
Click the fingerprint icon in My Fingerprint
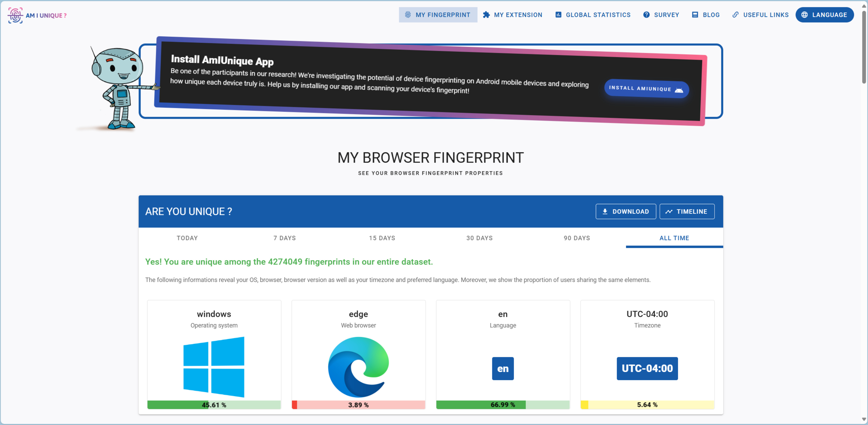[x=408, y=15]
